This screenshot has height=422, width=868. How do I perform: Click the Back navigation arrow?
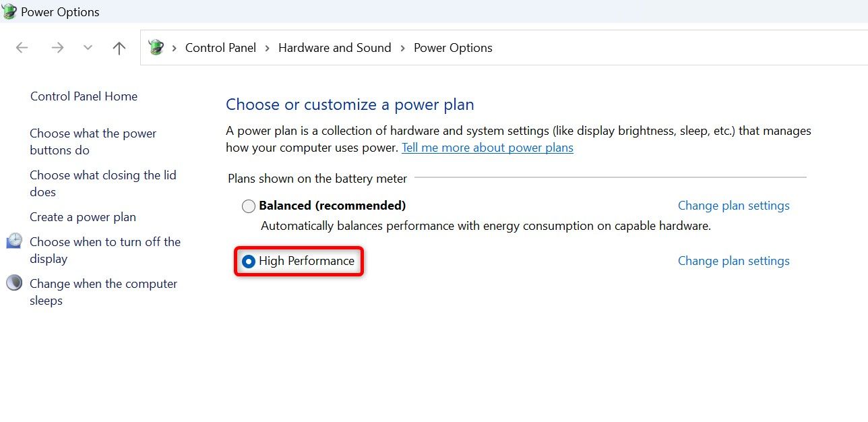[22, 48]
